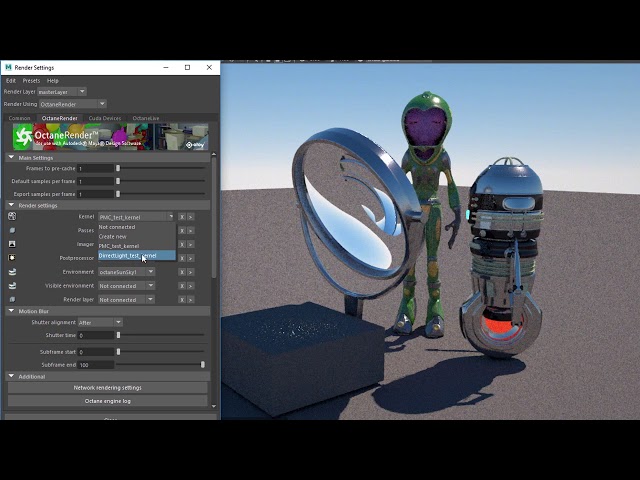Click the X button in Visible environment row

[x=182, y=286]
